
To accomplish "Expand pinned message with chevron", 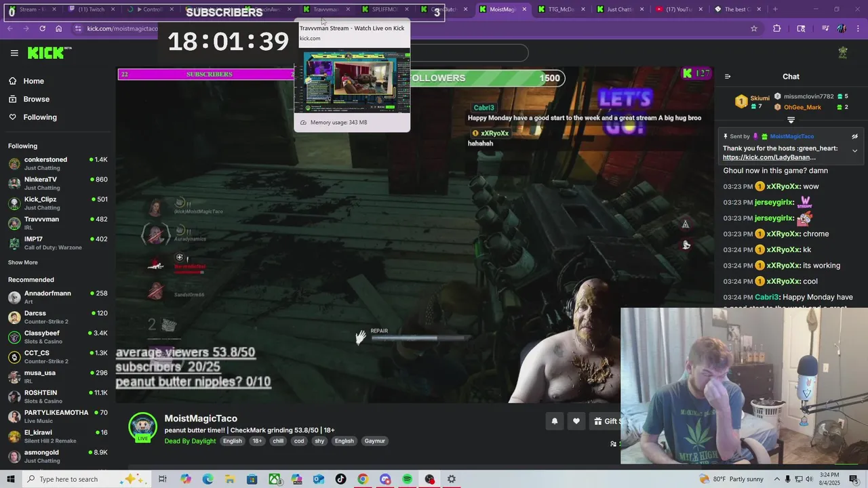I will tap(854, 150).
